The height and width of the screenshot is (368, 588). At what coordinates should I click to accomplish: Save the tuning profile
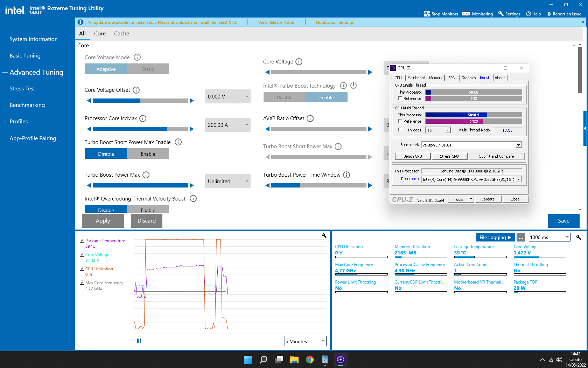pos(563,221)
